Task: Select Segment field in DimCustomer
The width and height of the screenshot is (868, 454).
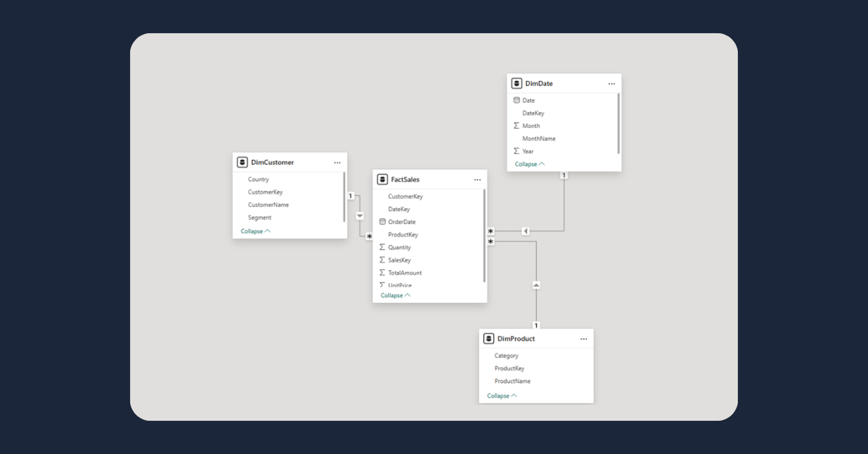Action: pyautogui.click(x=260, y=218)
